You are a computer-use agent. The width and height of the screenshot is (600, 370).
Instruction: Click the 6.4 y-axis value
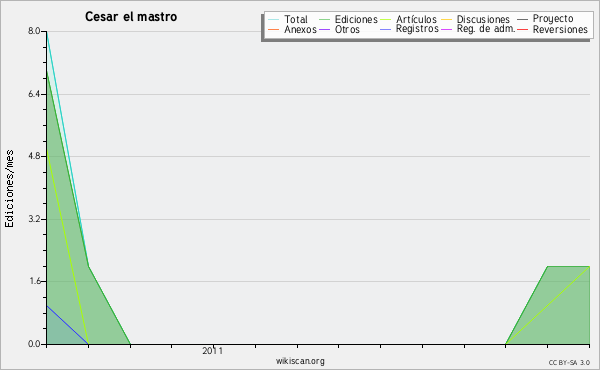[34, 94]
